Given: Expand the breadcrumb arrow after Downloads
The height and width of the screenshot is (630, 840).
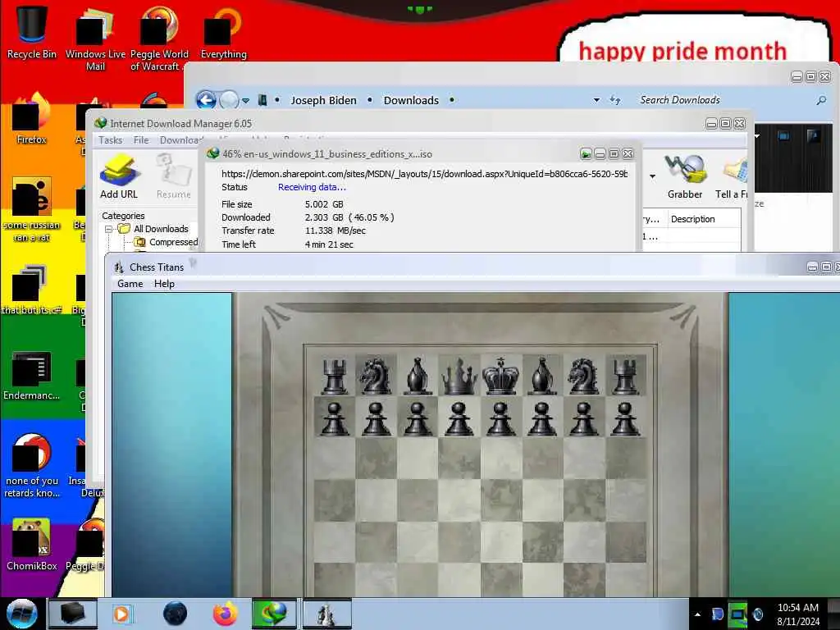Looking at the screenshot, I should point(452,100).
